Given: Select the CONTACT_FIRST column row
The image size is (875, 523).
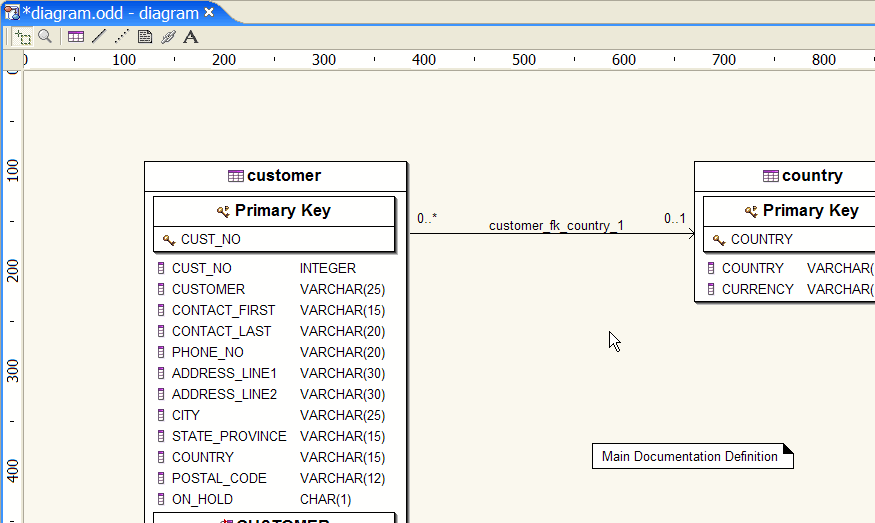Looking at the screenshot, I should (x=222, y=310).
